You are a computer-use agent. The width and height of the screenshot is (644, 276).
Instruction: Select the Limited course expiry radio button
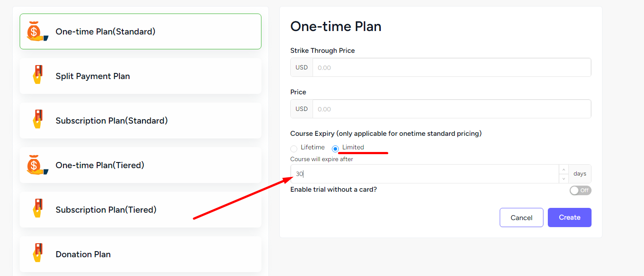(335, 149)
